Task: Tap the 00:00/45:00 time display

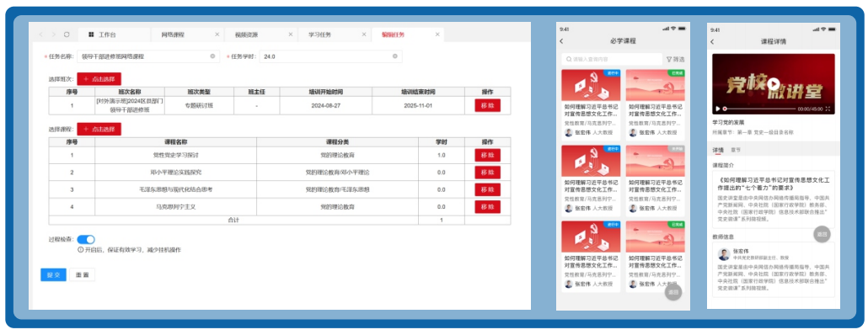Action: click(x=811, y=109)
